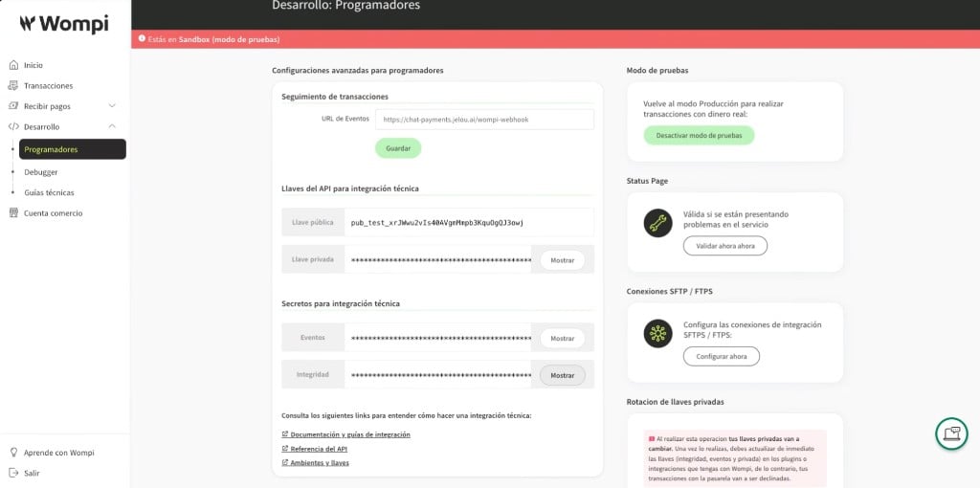
Task: Click Seguimiento de transacciones heading
Action: click(x=335, y=97)
